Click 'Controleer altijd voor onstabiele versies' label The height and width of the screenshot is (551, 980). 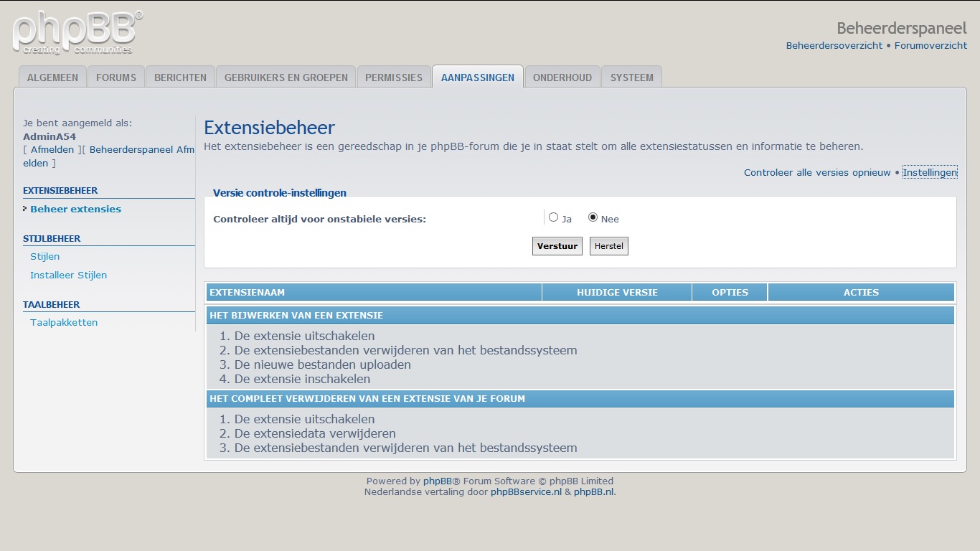319,219
